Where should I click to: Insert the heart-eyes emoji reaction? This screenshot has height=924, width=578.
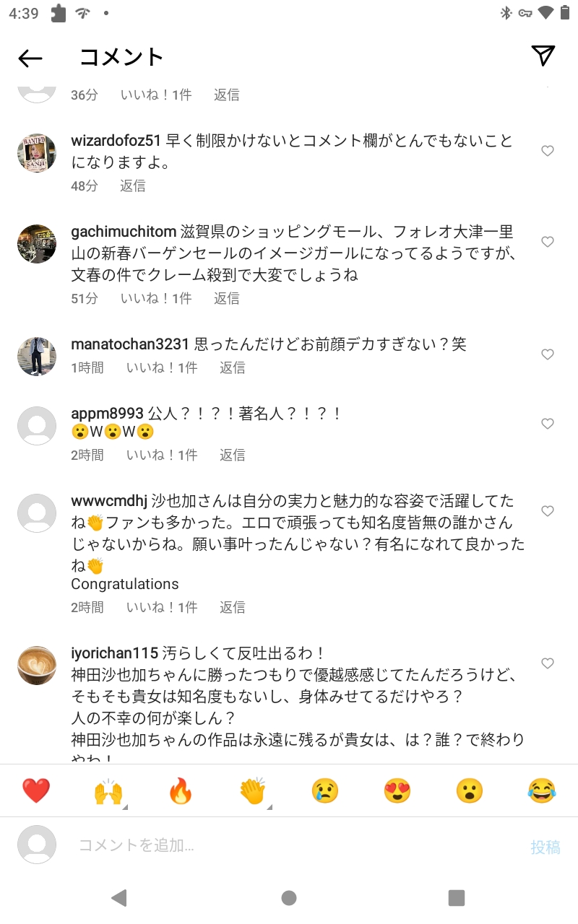coord(397,791)
